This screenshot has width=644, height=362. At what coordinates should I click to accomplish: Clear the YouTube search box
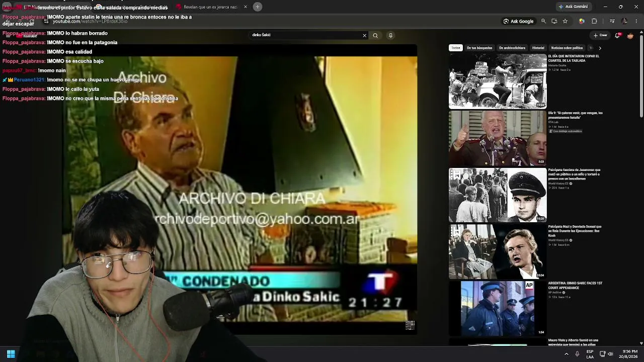point(365,36)
